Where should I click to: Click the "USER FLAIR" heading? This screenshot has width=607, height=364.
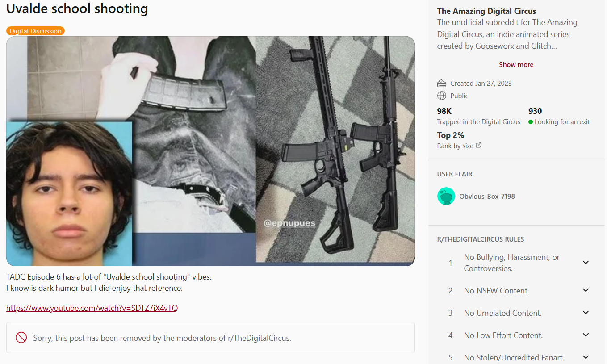click(x=455, y=174)
